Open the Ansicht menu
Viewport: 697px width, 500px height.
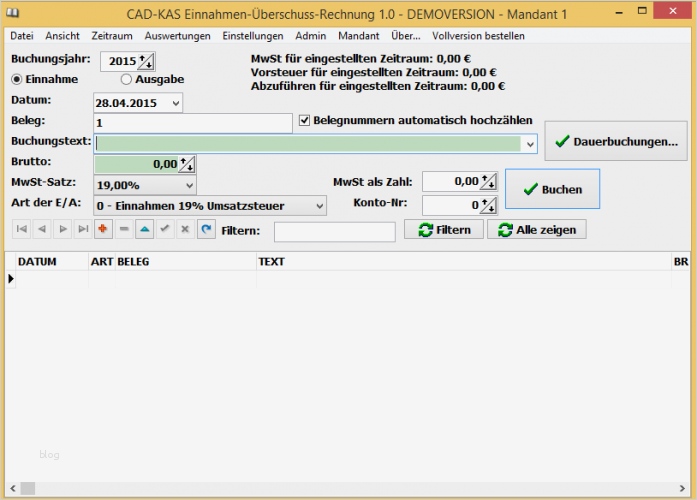click(62, 36)
